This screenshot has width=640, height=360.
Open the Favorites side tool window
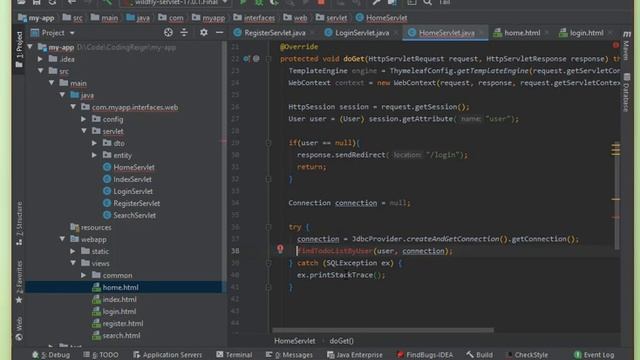pos(19,282)
